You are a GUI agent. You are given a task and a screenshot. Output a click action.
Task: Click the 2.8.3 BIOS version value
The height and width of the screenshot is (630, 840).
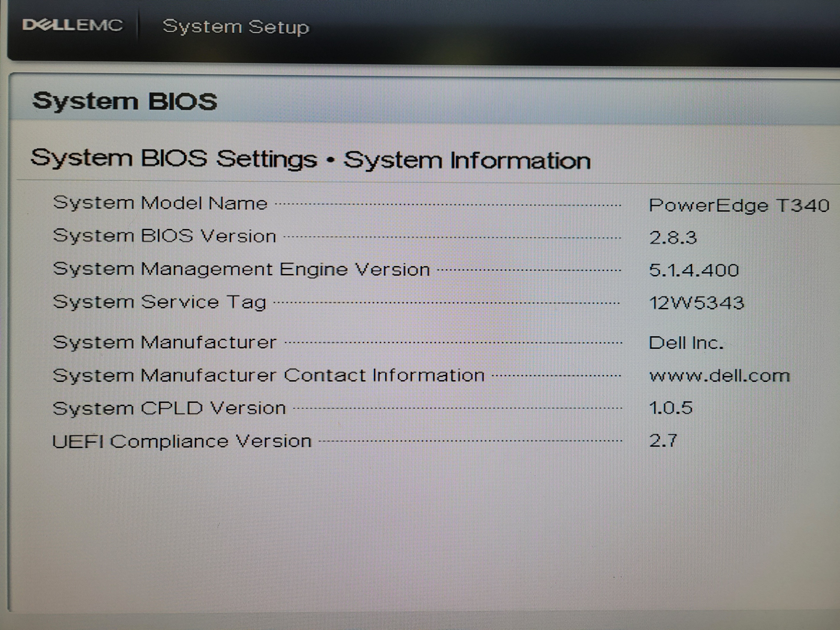[673, 238]
